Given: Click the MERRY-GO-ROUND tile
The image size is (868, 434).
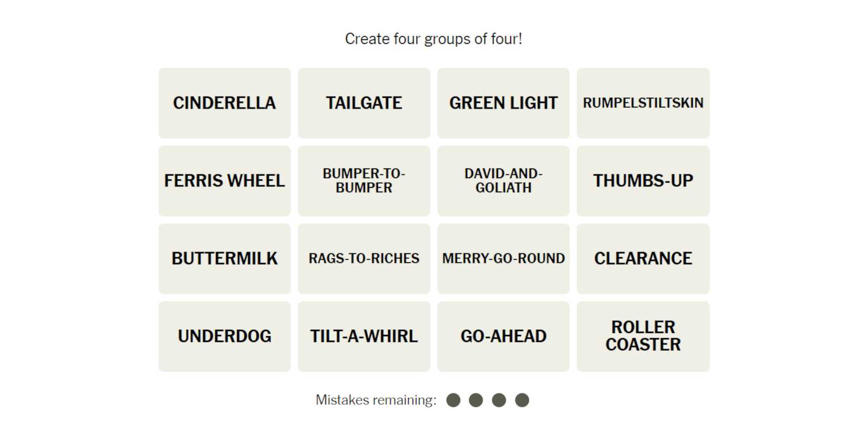Looking at the screenshot, I should click(x=503, y=259).
